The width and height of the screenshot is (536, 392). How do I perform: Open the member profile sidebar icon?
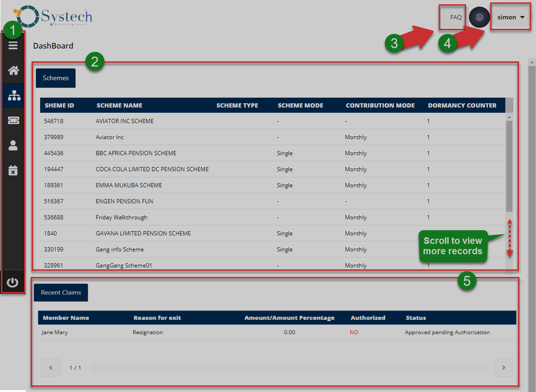tap(13, 145)
